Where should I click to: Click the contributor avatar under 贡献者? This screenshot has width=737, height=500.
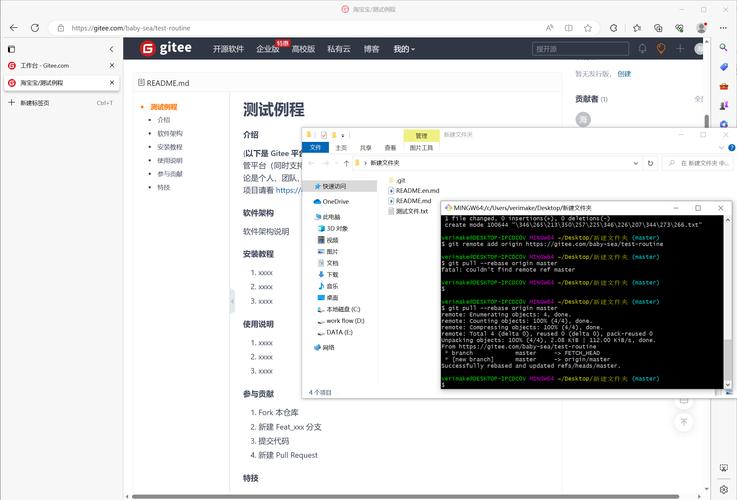tap(583, 119)
